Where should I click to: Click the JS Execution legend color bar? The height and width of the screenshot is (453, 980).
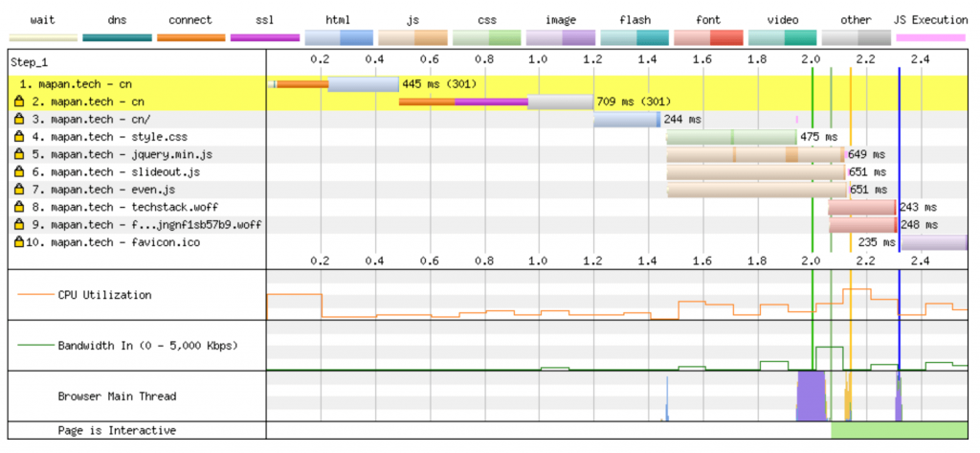(930, 37)
